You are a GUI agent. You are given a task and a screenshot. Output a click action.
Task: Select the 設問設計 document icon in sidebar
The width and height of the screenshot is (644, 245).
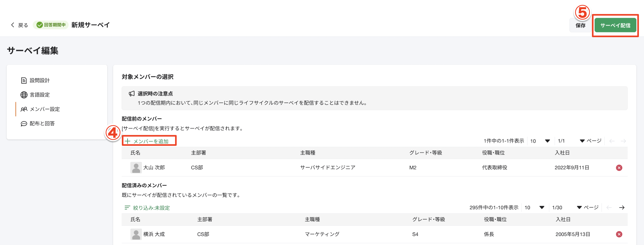coord(24,81)
